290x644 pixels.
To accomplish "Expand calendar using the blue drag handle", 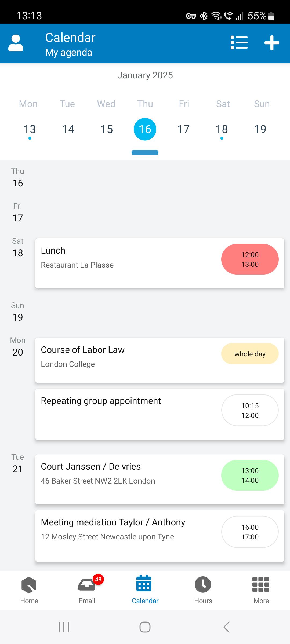I will tap(145, 153).
